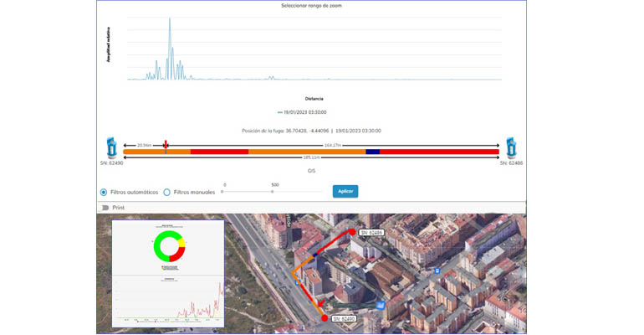The width and height of the screenshot is (644, 335).
Task: Click the blue folder-shaped icon on the map
Action: click(381, 305)
